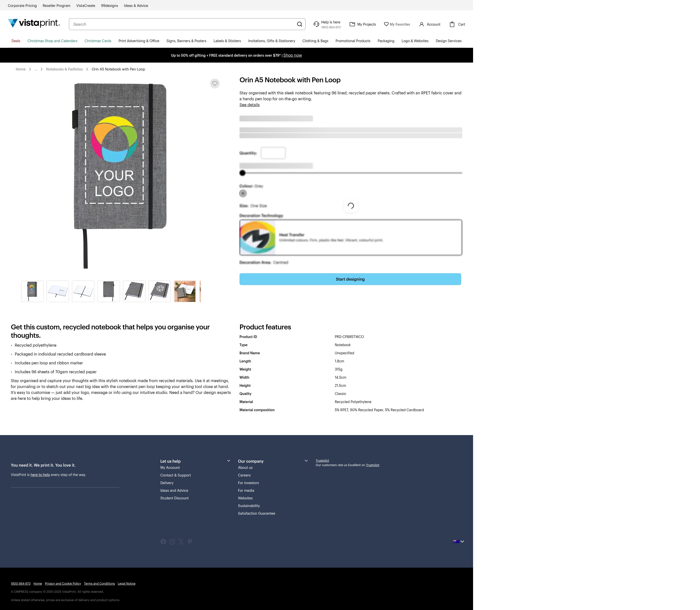This screenshot has height=610, width=700.
Task: Select the first YOUR LOGO thumbnail
Action: (x=32, y=291)
